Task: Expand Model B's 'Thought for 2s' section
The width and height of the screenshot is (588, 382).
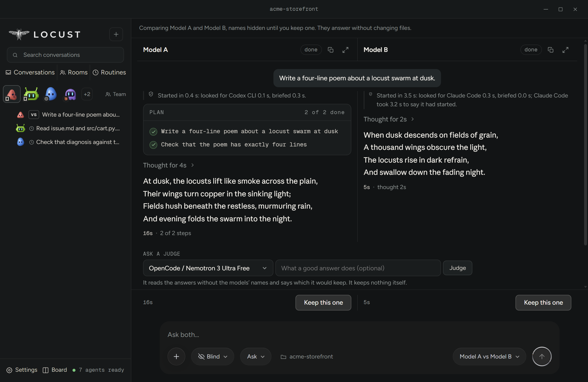Action: (389, 119)
